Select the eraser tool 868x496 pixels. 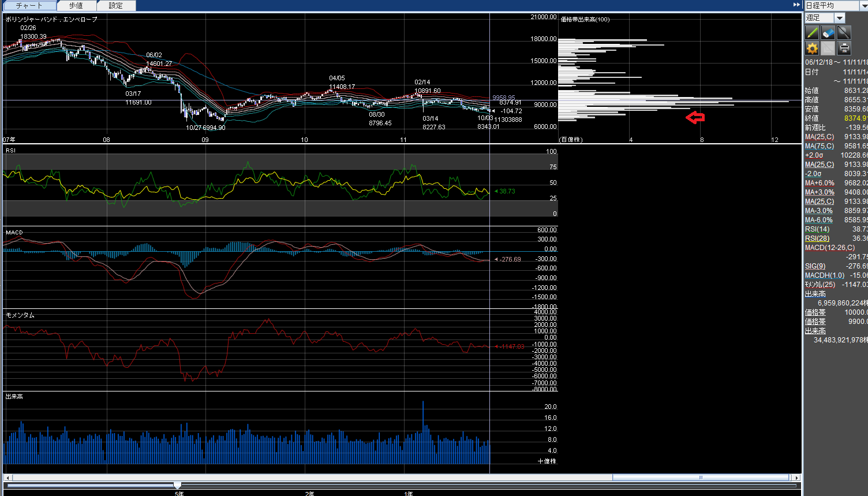828,33
